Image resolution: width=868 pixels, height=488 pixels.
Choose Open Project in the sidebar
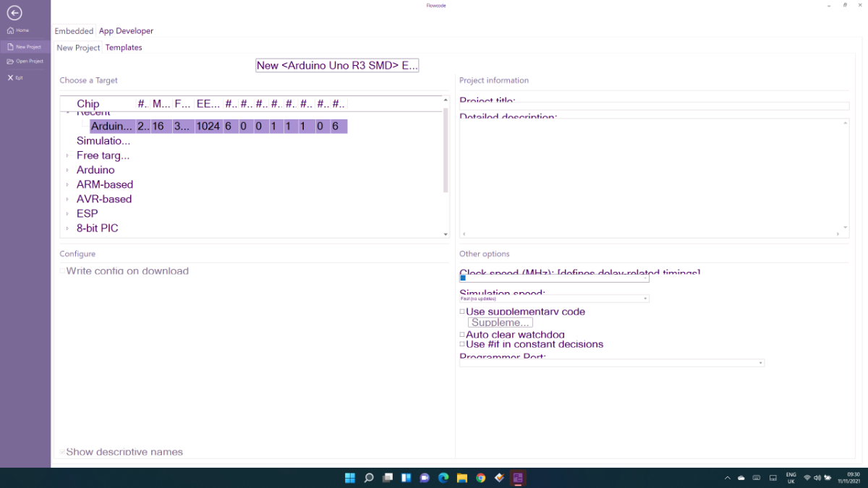(26, 61)
